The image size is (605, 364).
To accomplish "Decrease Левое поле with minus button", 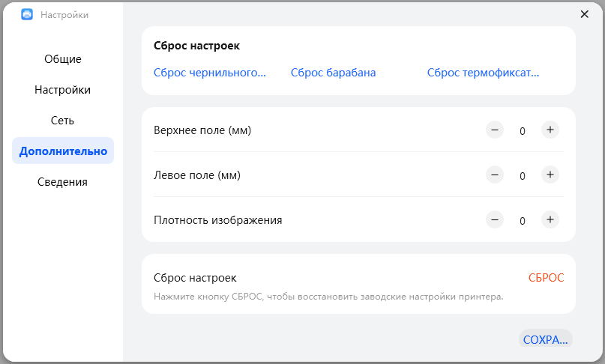I will pos(495,175).
